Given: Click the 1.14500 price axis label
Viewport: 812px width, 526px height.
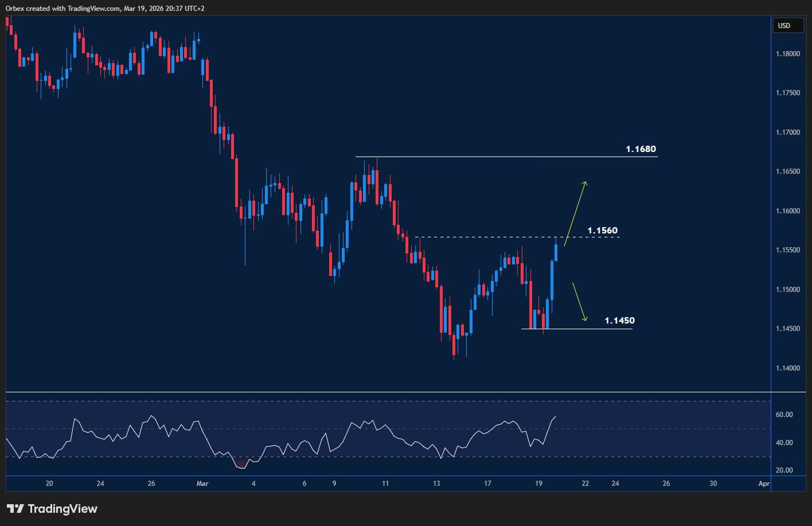Looking at the screenshot, I should pyautogui.click(x=787, y=329).
